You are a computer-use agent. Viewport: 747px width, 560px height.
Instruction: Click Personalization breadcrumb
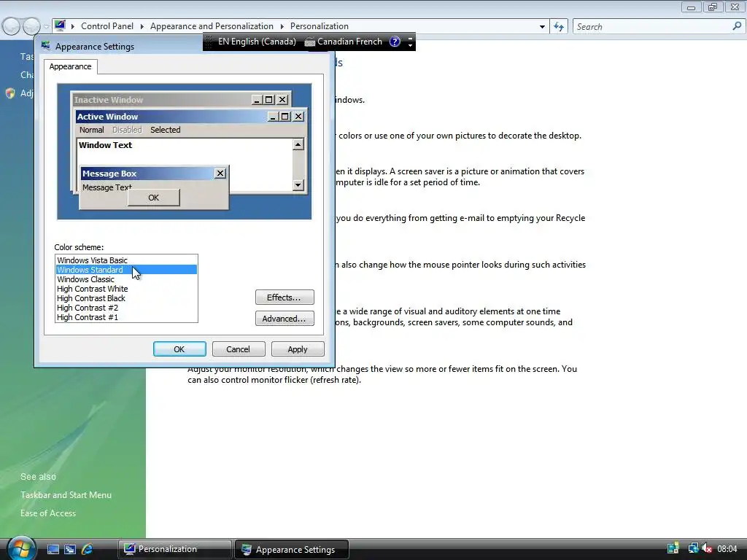(320, 26)
